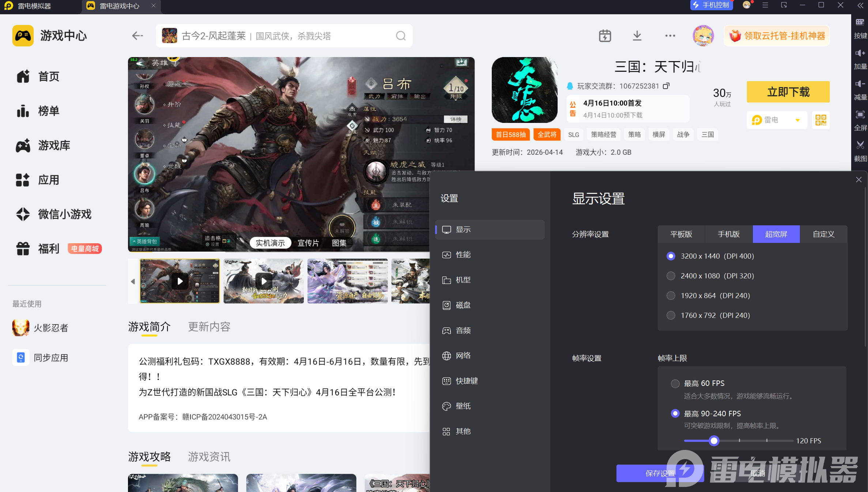This screenshot has width=868, height=492.
Task: Open the three-dot more options icon
Action: (670, 36)
